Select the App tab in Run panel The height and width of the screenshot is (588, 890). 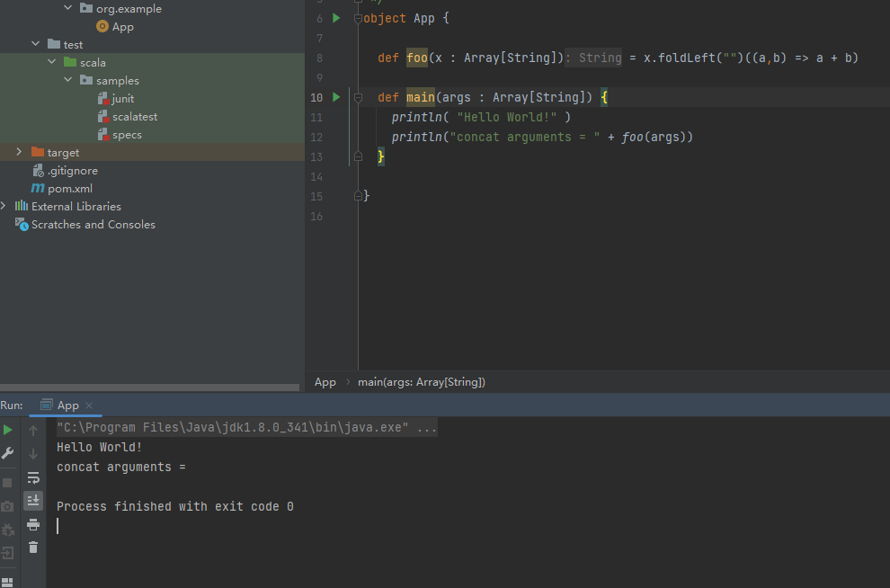click(67, 405)
